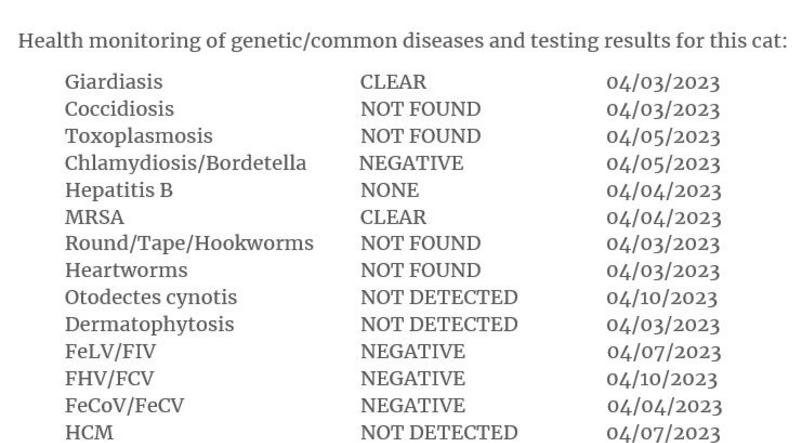Click the MRSA CLEAR result
This screenshot has width=802, height=443.
coord(393,217)
